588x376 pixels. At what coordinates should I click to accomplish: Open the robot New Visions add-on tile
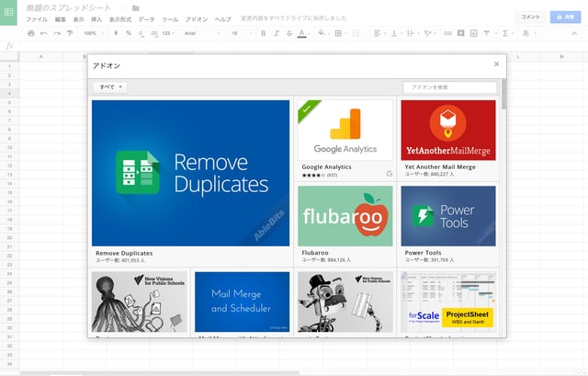pos(345,302)
